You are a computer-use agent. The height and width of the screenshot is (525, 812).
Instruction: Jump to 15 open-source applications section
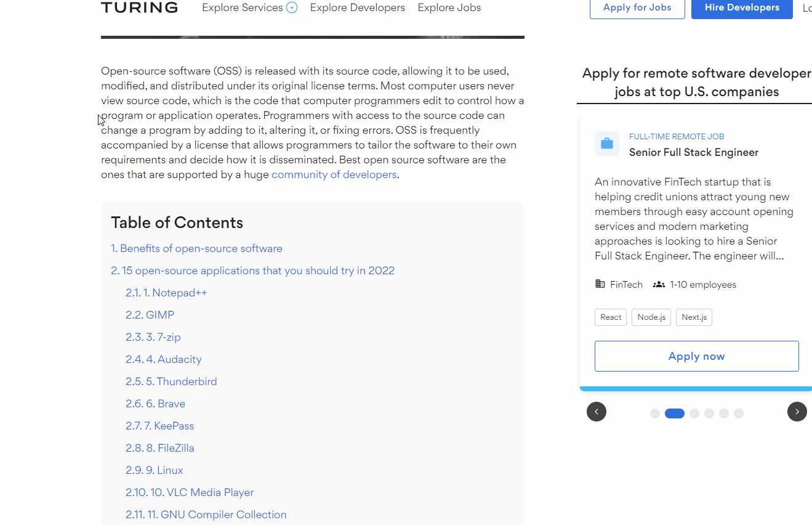pyautogui.click(x=252, y=271)
